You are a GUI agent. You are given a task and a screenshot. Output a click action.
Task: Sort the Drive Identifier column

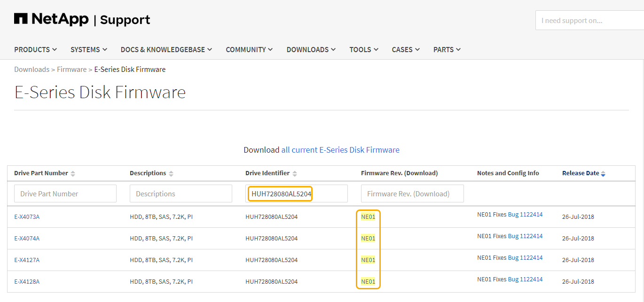click(295, 173)
